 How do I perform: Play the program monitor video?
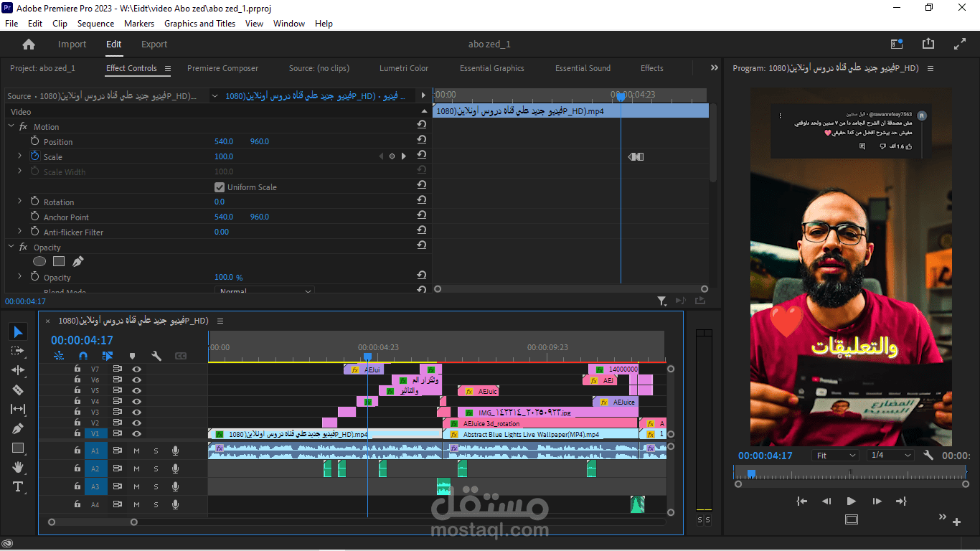pyautogui.click(x=851, y=501)
